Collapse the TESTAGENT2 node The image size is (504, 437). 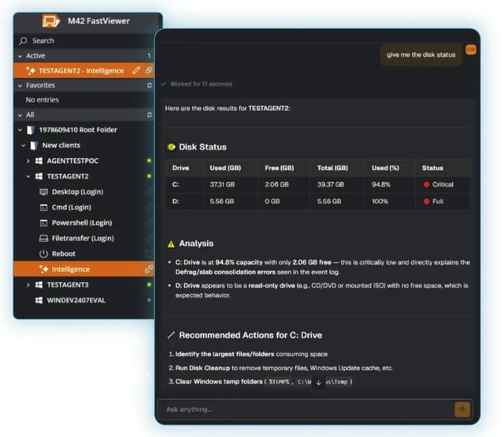point(28,176)
